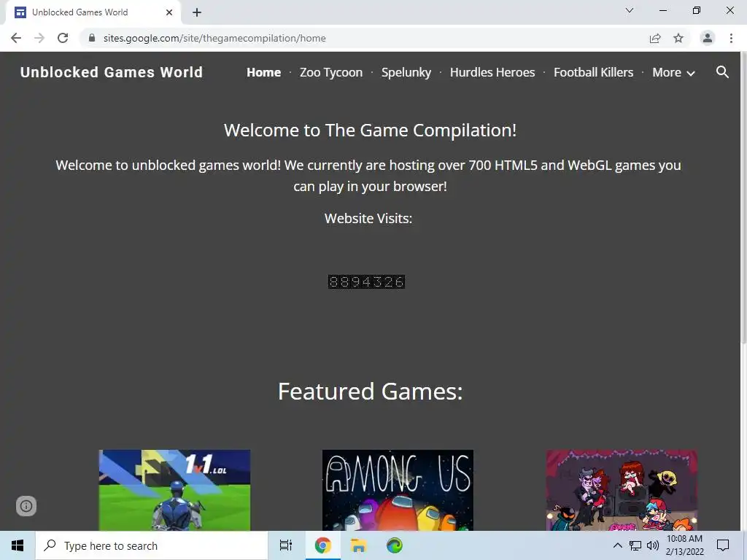This screenshot has width=747, height=560.
Task: Click the Unblocked Games World site title
Action: pos(112,72)
